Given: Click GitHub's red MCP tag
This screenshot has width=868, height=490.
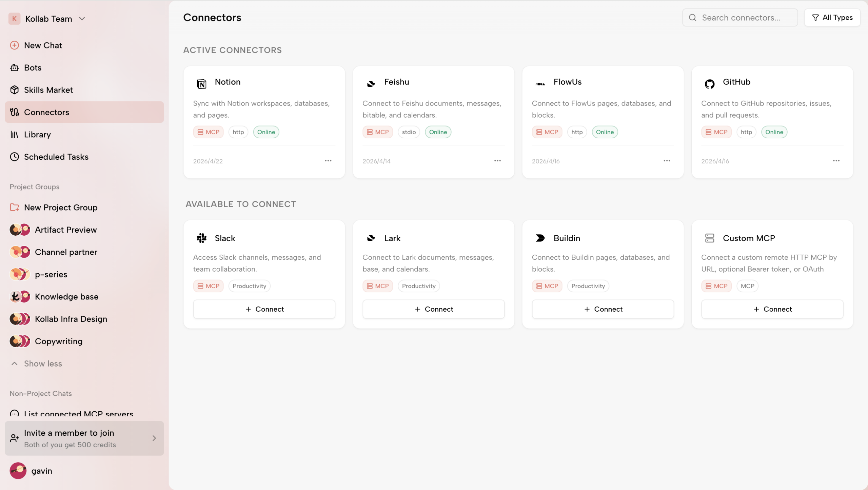Looking at the screenshot, I should tap(716, 132).
